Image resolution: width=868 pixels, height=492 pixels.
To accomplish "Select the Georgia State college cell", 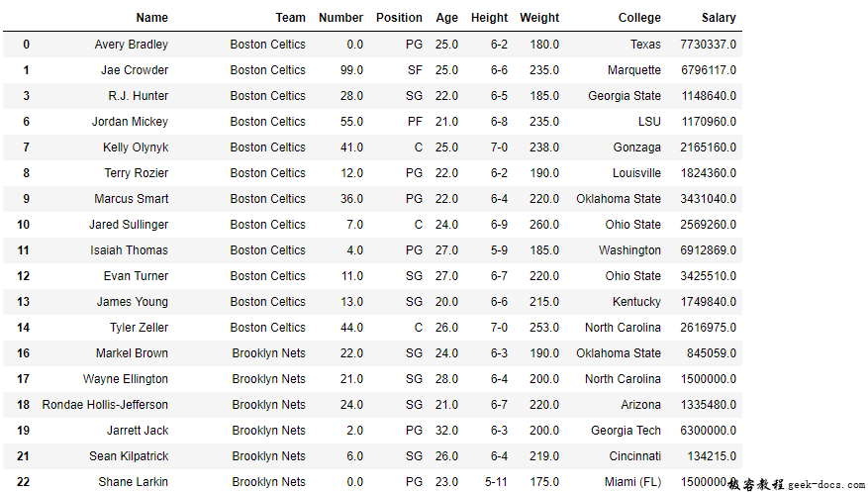I will 624,96.
